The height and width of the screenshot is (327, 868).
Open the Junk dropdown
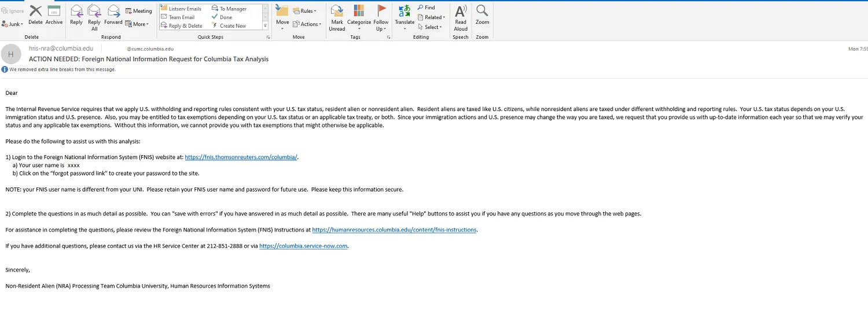(12, 24)
